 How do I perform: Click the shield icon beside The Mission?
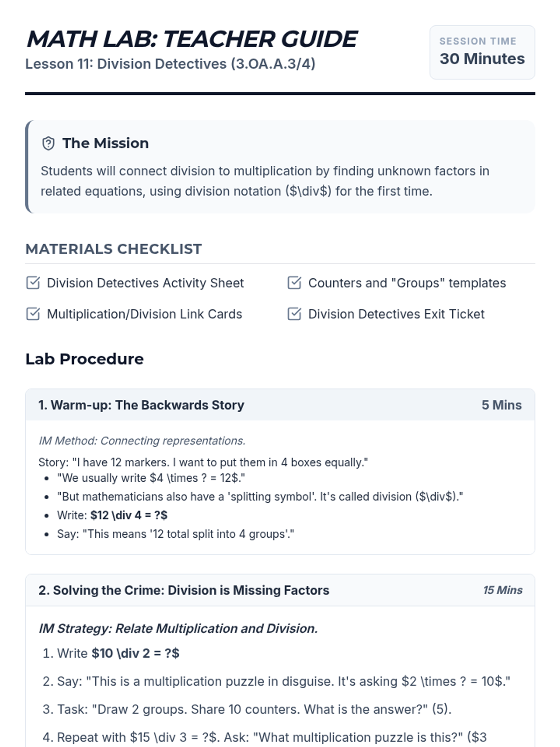(x=48, y=143)
